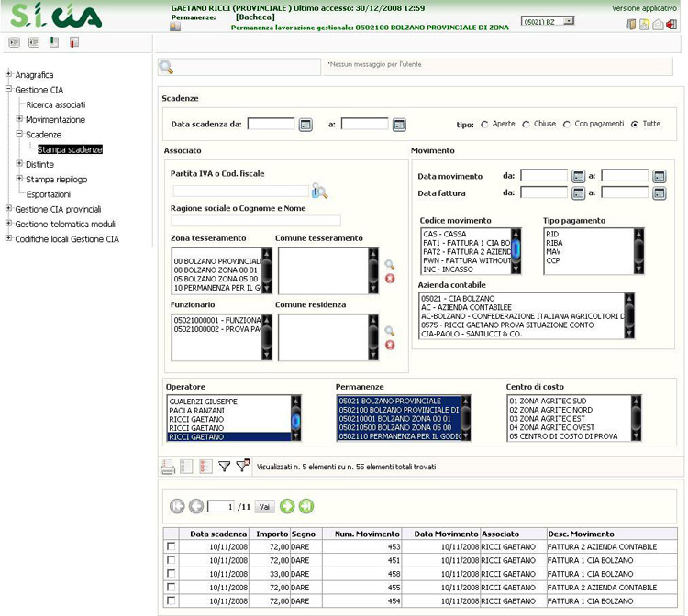Select the Tutte radio button
This screenshot has height=616, width=688.
pyautogui.click(x=635, y=125)
